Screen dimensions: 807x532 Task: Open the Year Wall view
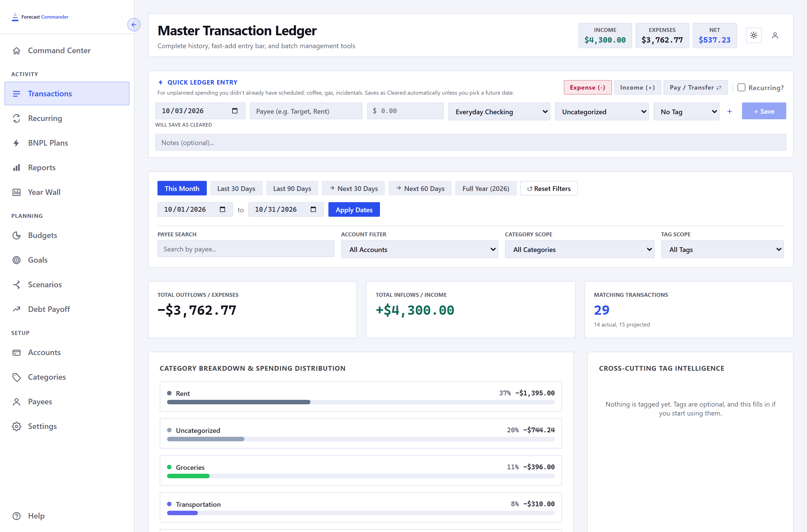coord(67,192)
